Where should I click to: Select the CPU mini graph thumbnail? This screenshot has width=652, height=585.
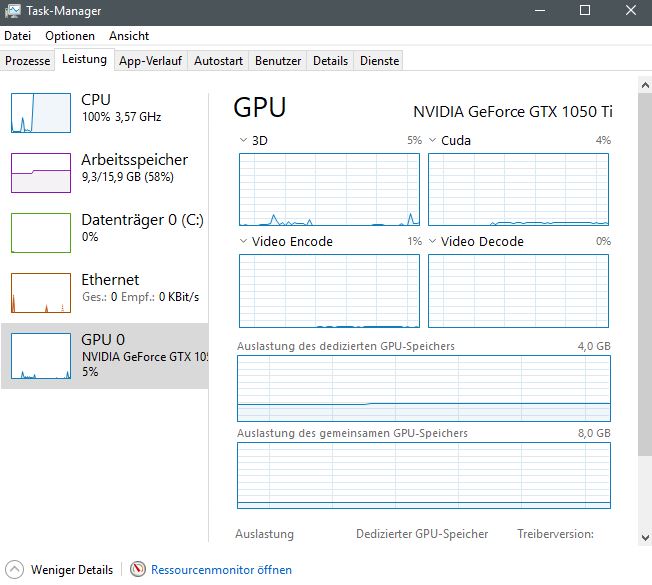pyautogui.click(x=40, y=112)
